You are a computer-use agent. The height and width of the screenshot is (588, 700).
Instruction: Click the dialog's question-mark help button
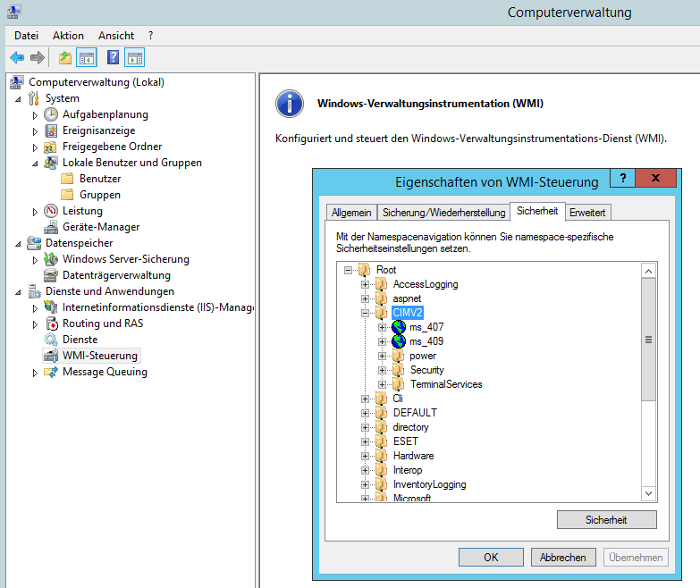(x=623, y=177)
